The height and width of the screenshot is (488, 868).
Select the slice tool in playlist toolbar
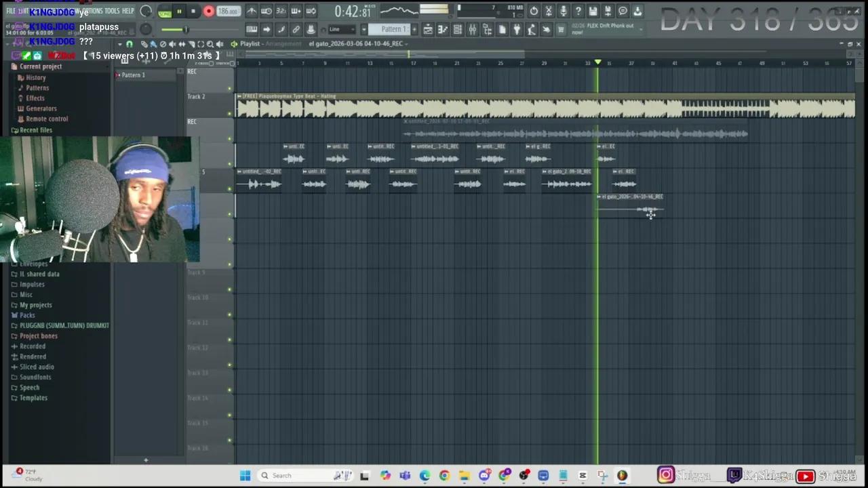click(192, 43)
